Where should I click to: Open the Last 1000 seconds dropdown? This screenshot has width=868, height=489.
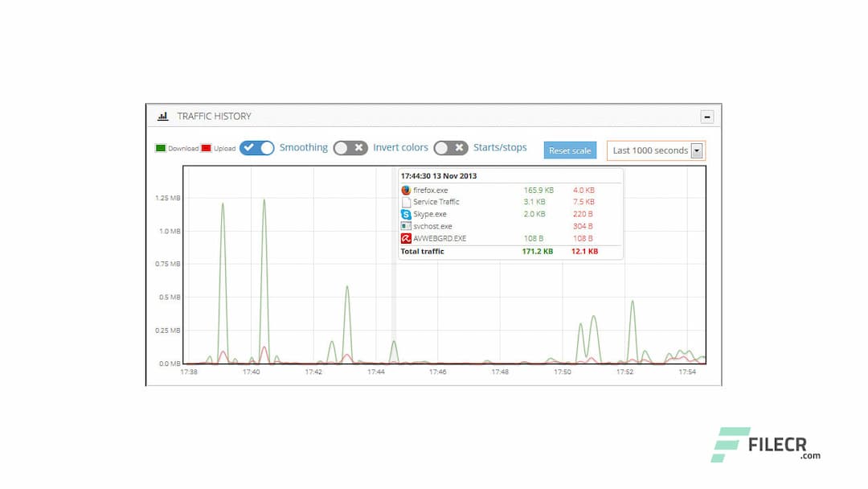point(651,150)
